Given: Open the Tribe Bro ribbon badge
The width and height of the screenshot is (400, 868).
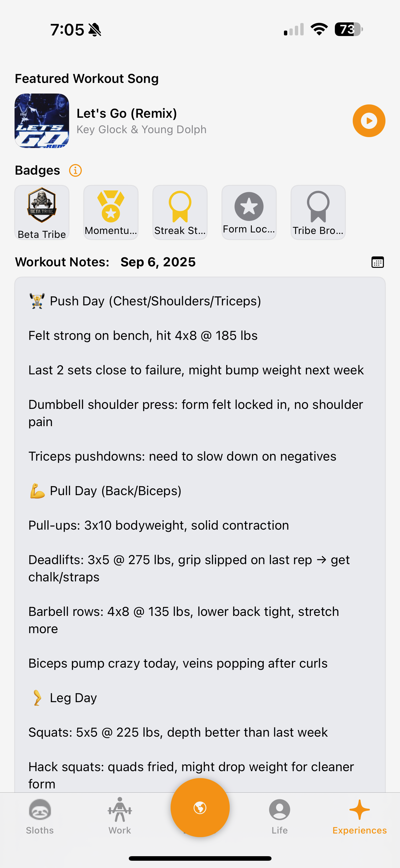Looking at the screenshot, I should click(318, 212).
